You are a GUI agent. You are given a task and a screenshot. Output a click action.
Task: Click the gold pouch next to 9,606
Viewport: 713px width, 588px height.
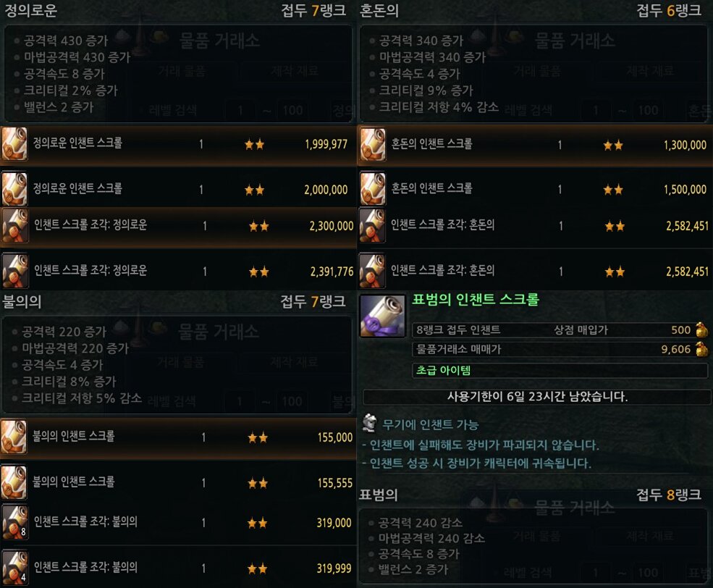coord(701,349)
